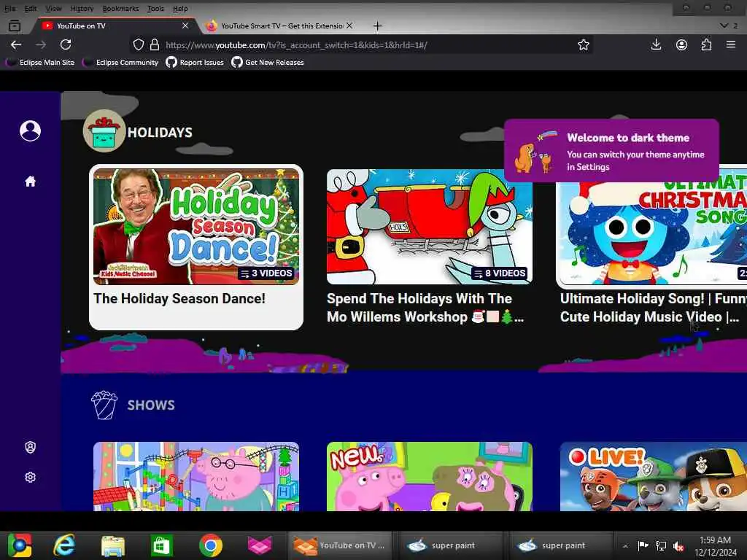
Task: Close the YouTube Smart TV extension tab
Action: (x=349, y=26)
